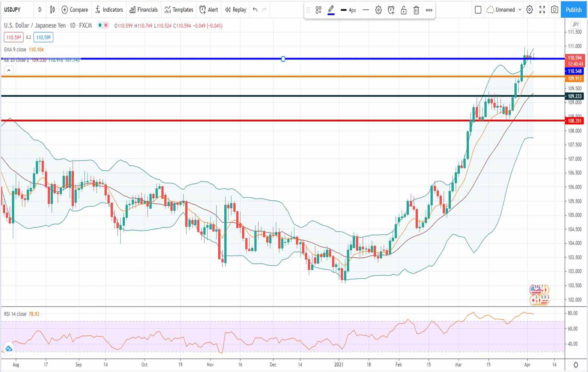
Task: Click the blue Publish button
Action: 574,10
